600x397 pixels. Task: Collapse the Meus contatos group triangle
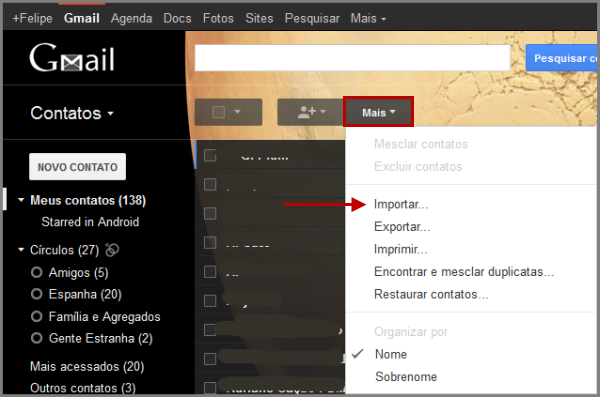point(21,199)
